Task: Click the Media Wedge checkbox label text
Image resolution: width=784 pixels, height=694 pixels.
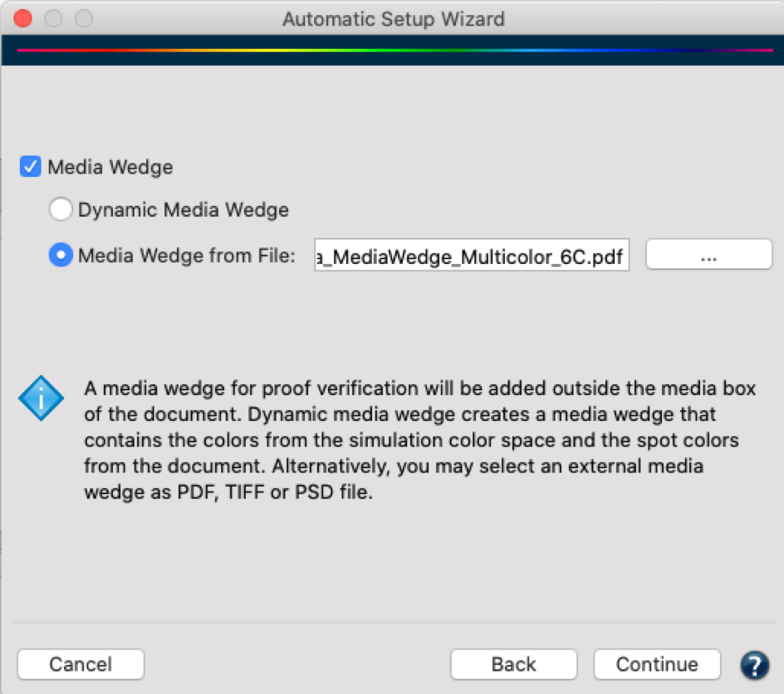Action: tap(110, 167)
